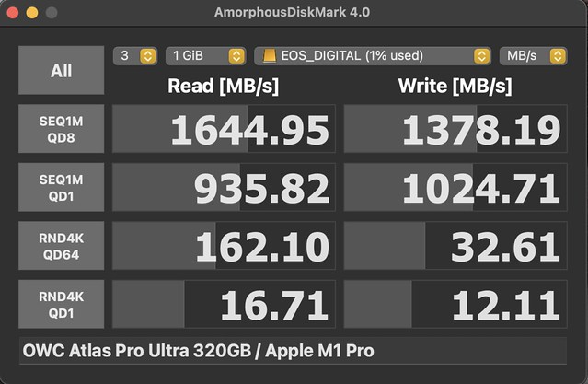Start the SEQ1M QD1 test
Screen dimensions: 588x384
point(61,187)
